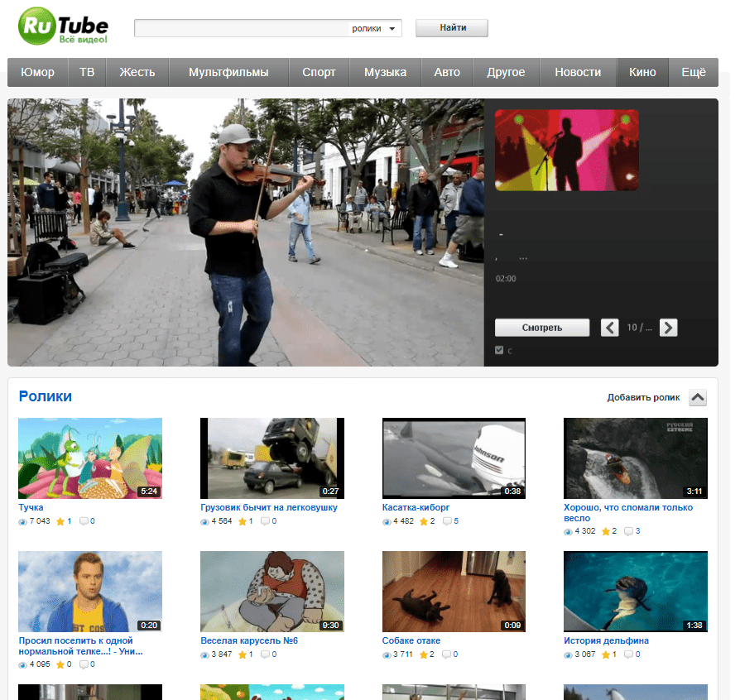The width and height of the screenshot is (740, 700).
Task: Open 'Грузовик бычит на легковушку' title link
Action: coord(269,507)
